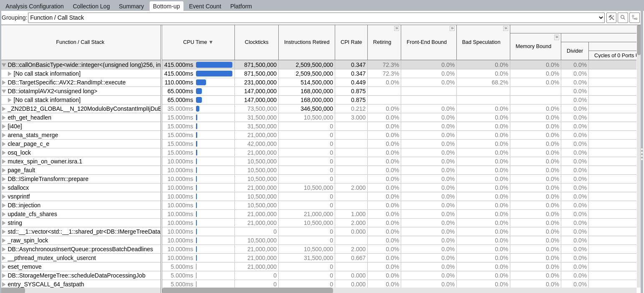Viewport: 644px width, 293px height.
Task: Collapse the DB::iotaImplAVX2 row
Action: pos(4,92)
